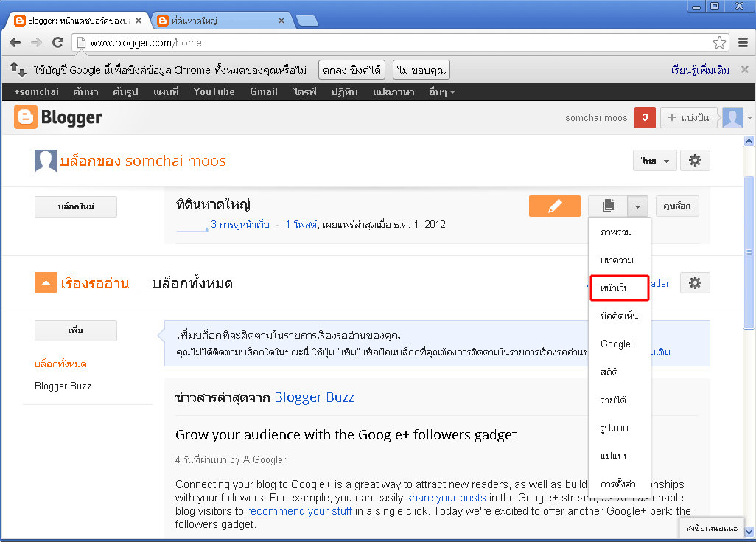The width and height of the screenshot is (756, 542).
Task: Open the ไทย language dropdown
Action: point(655,161)
